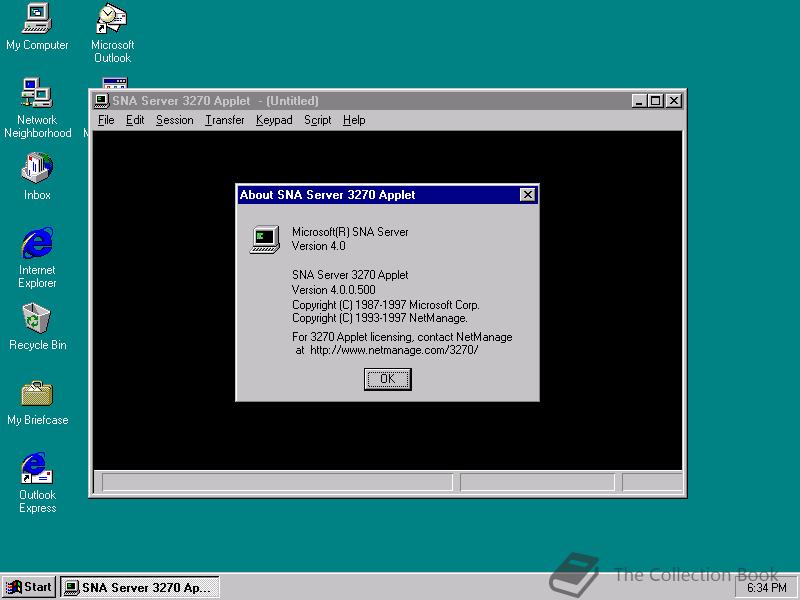Screen dimensions: 800x600
Task: Close the SNA Server 3270 Applet window
Action: [674, 101]
